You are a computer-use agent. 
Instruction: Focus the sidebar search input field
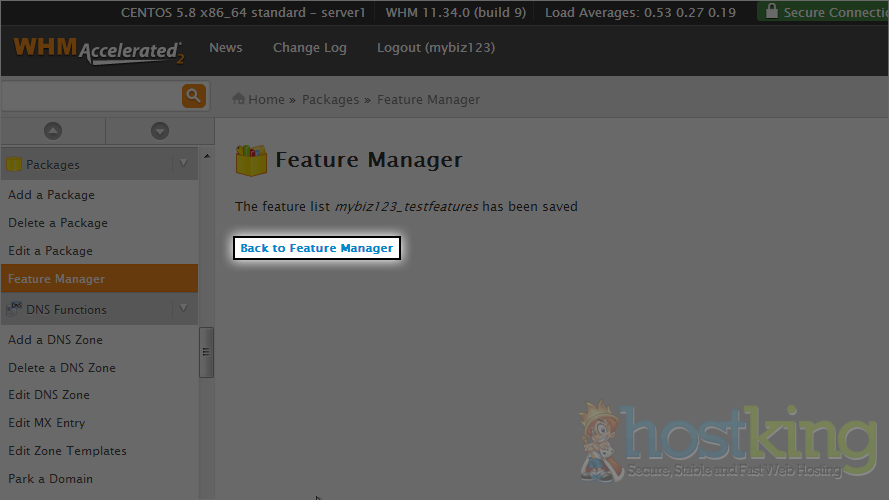pos(90,96)
